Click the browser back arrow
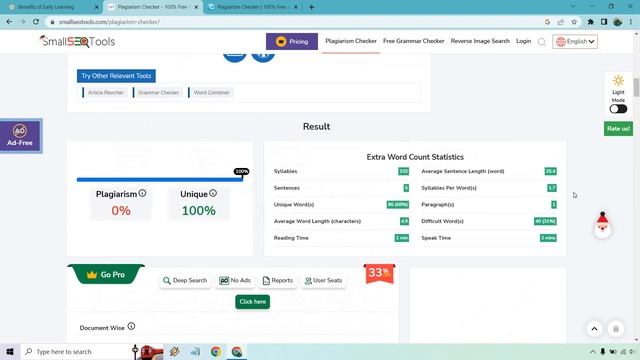640x360 pixels. click(x=9, y=22)
